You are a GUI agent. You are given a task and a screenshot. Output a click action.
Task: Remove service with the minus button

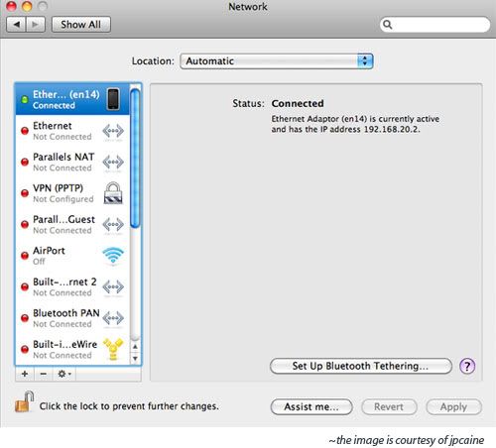[x=43, y=374]
